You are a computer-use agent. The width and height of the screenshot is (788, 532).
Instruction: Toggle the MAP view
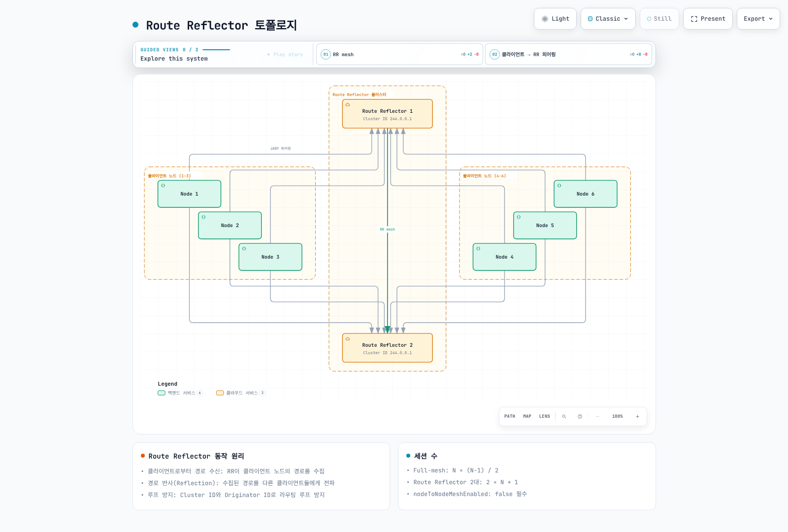pyautogui.click(x=527, y=417)
